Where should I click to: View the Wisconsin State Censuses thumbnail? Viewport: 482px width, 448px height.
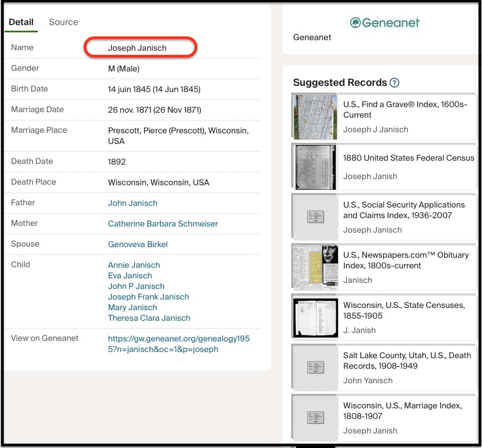click(x=315, y=318)
